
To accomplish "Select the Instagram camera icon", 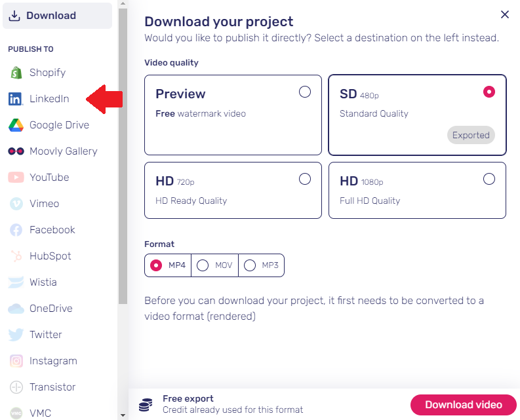I will 16,360.
